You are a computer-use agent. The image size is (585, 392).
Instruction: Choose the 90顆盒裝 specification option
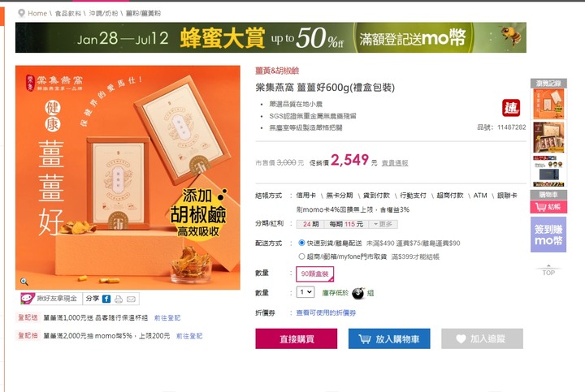315,274
